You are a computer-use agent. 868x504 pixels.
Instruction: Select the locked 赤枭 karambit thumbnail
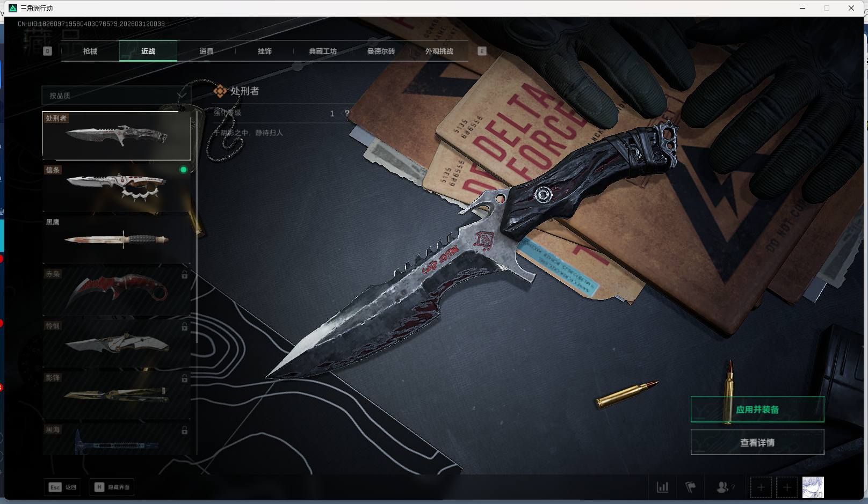coord(117,291)
